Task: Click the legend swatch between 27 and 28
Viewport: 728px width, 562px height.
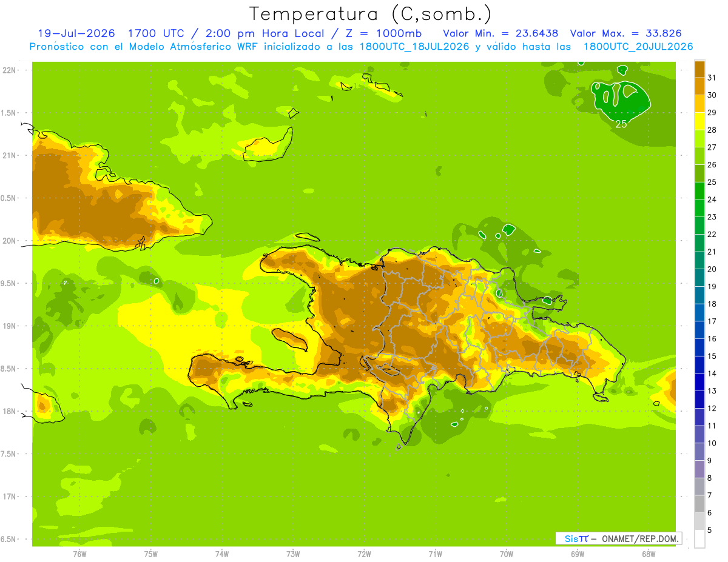Action: pyautogui.click(x=700, y=138)
